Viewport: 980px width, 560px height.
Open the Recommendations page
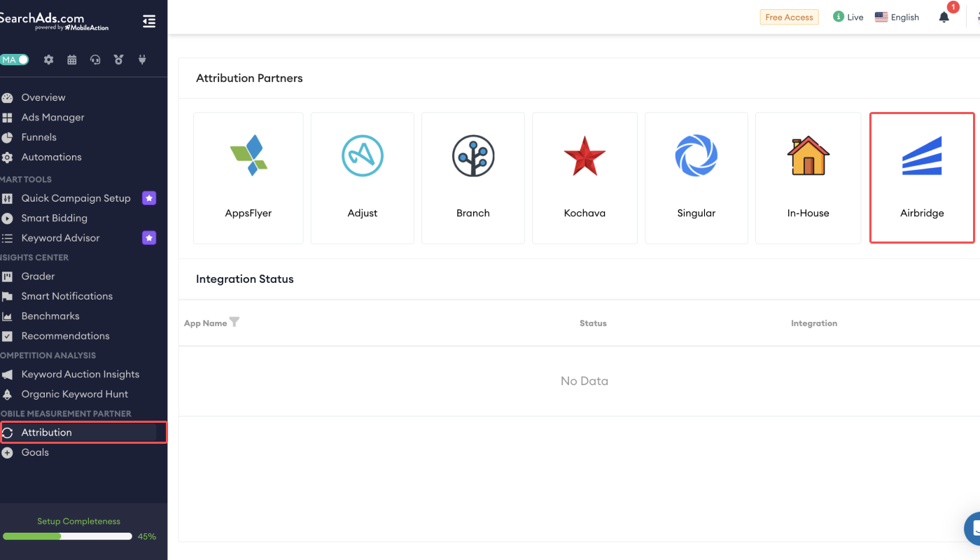pos(66,336)
